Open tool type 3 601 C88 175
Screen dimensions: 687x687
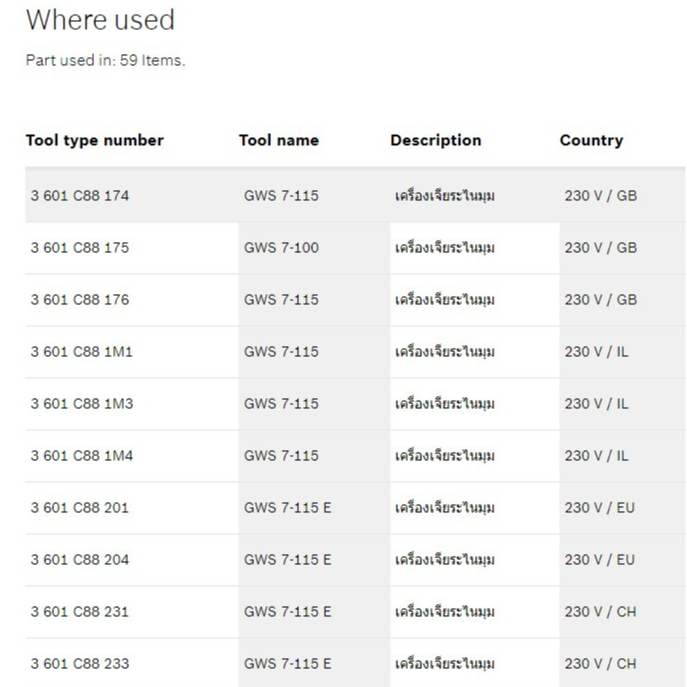point(80,248)
